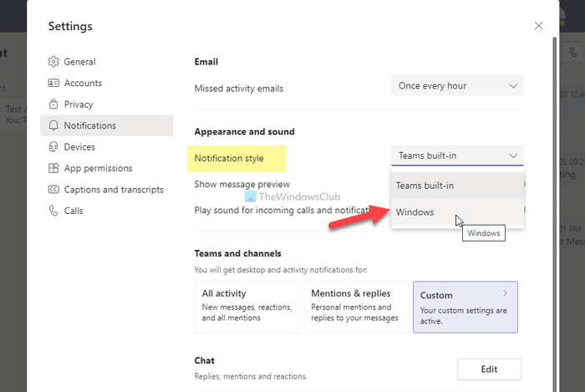Click the General gear icon
This screenshot has width=585, height=392.
coord(53,62)
